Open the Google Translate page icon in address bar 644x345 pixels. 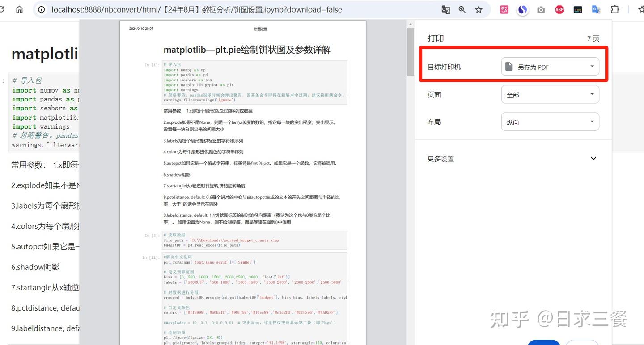click(445, 9)
